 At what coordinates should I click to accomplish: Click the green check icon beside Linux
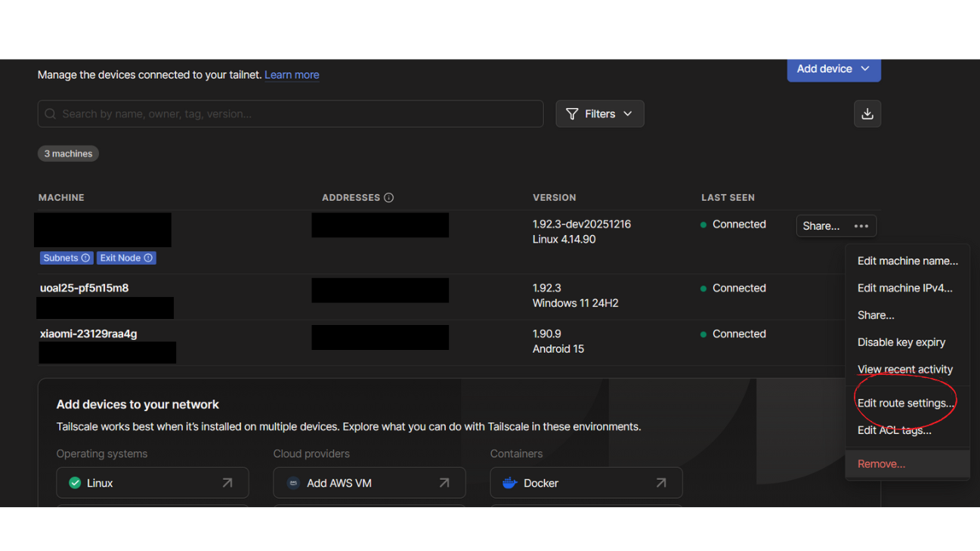(x=75, y=483)
